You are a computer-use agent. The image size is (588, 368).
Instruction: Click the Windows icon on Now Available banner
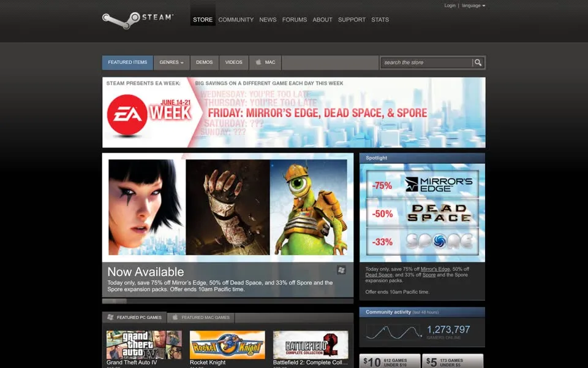[341, 270]
